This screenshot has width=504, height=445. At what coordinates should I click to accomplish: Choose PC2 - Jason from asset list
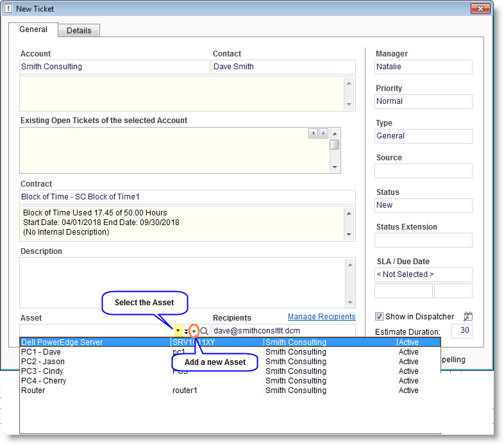pyautogui.click(x=96, y=362)
